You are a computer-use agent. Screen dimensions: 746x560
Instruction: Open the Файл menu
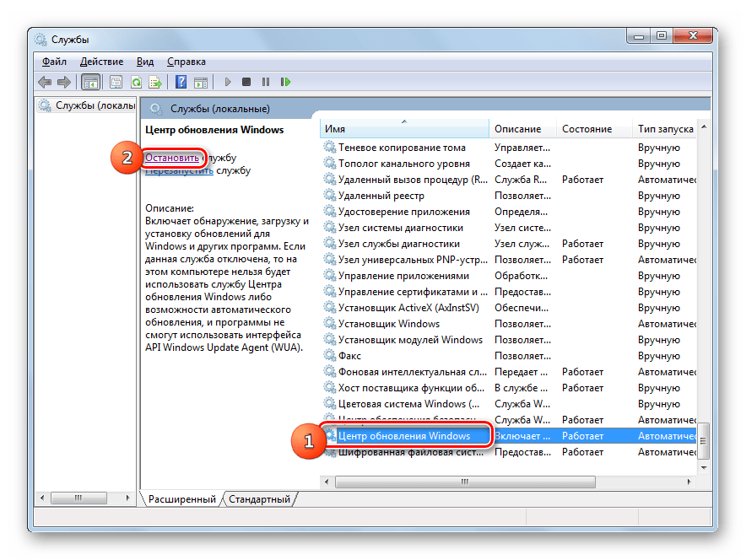pyautogui.click(x=54, y=62)
